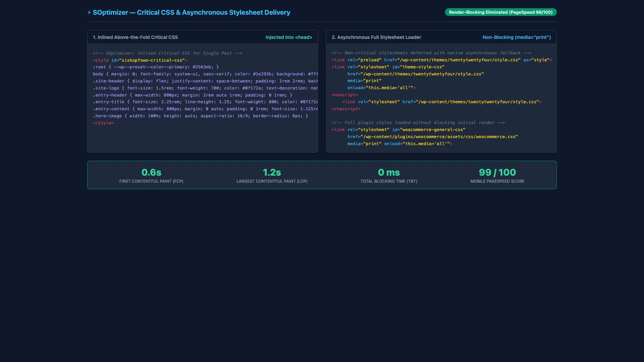Click the Render-Blocking Eliminated PageSpeed badge
The width and height of the screenshot is (644, 362).
500,12
